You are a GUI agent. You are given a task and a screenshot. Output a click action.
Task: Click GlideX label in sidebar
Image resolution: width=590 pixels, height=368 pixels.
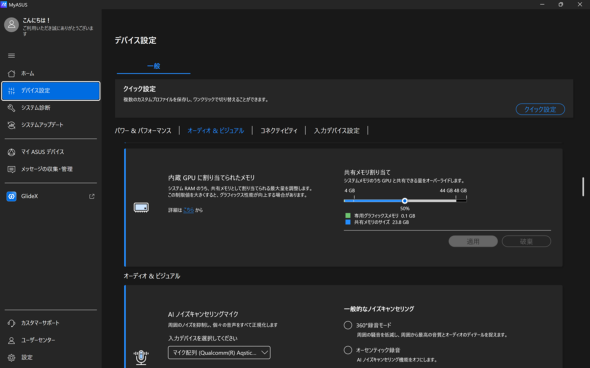[x=29, y=196]
